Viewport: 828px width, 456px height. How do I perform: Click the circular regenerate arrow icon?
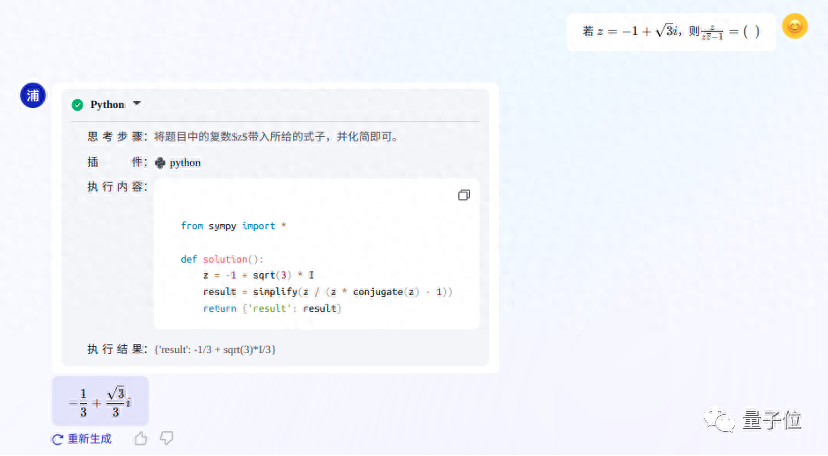tap(58, 439)
